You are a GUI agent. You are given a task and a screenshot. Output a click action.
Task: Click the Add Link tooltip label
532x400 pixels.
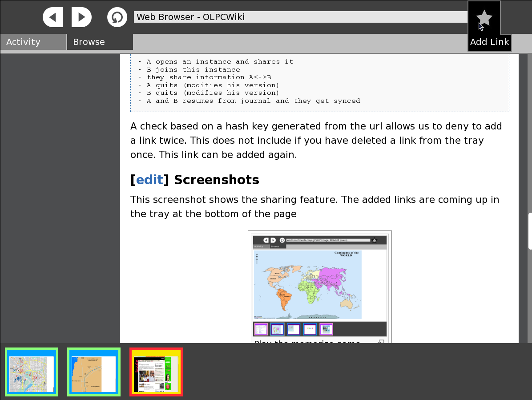(x=489, y=42)
